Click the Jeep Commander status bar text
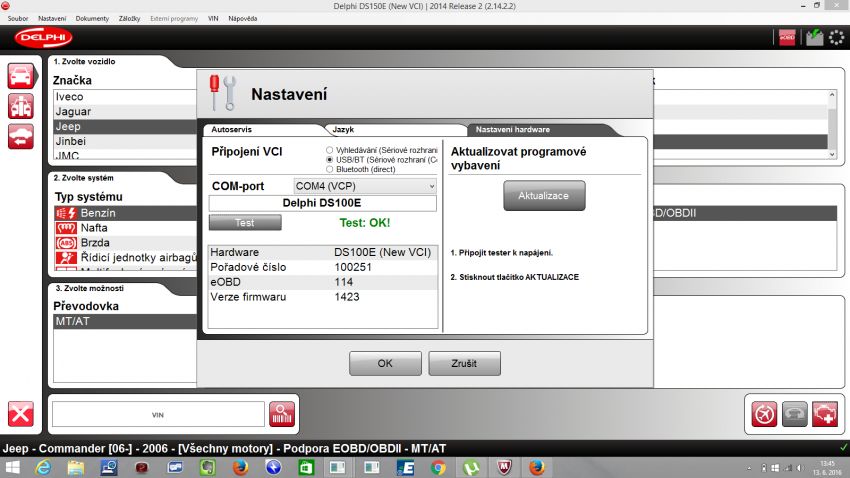The height and width of the screenshot is (478, 850). 224,449
